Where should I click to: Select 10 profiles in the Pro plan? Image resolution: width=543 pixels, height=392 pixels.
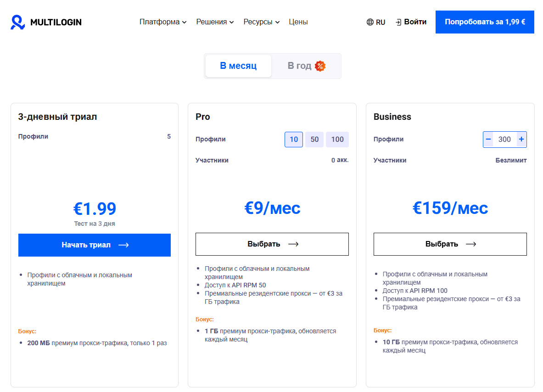[x=293, y=139]
